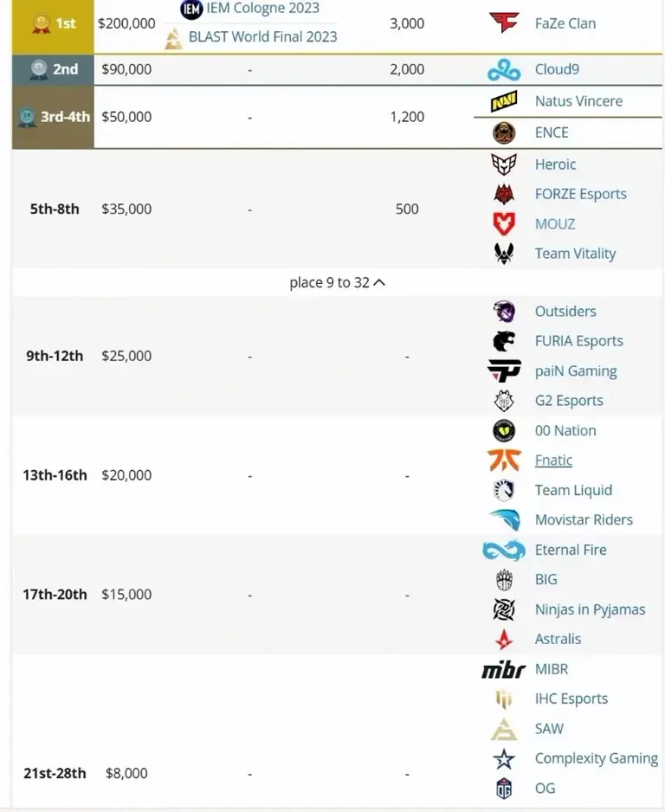Click the ENCE team logo icon
The height and width of the screenshot is (812, 665).
click(504, 132)
